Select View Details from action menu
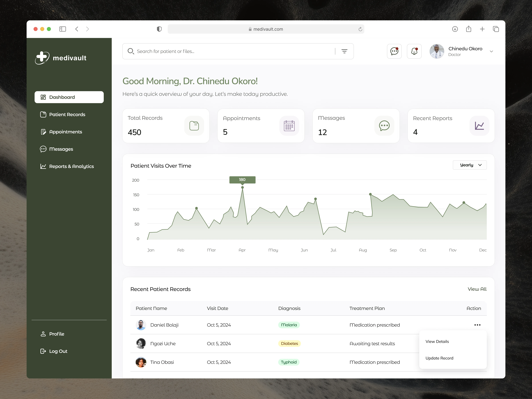Screen dimensions: 532x399 pos(437,341)
